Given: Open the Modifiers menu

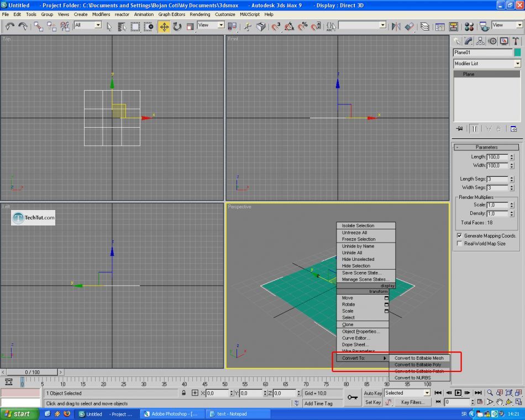Looking at the screenshot, I should pyautogui.click(x=101, y=14).
